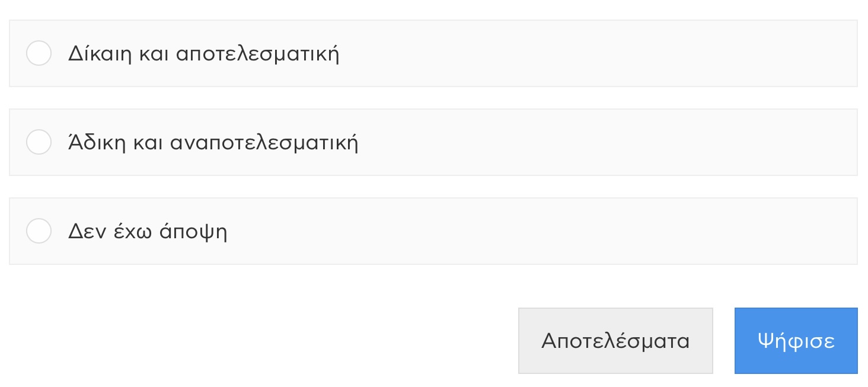
Task: Click the Άδικη και αναποτελεσματική label text
Action: (213, 142)
